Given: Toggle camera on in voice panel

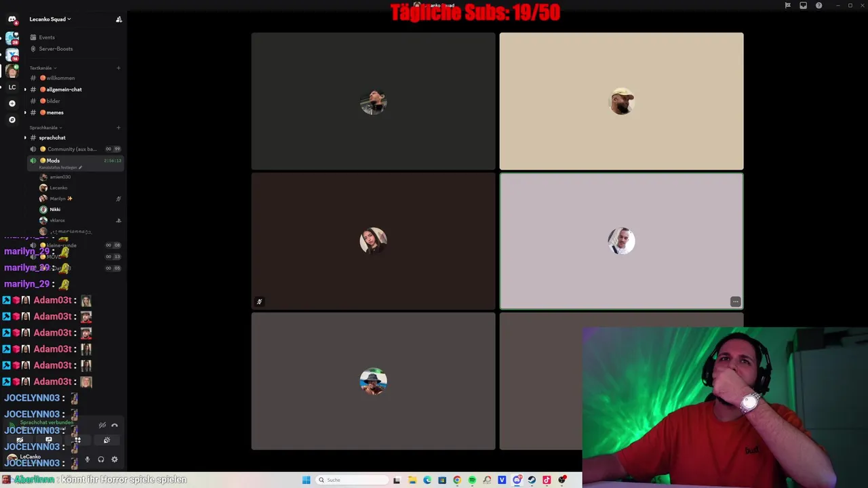Looking at the screenshot, I should pyautogui.click(x=20, y=440).
